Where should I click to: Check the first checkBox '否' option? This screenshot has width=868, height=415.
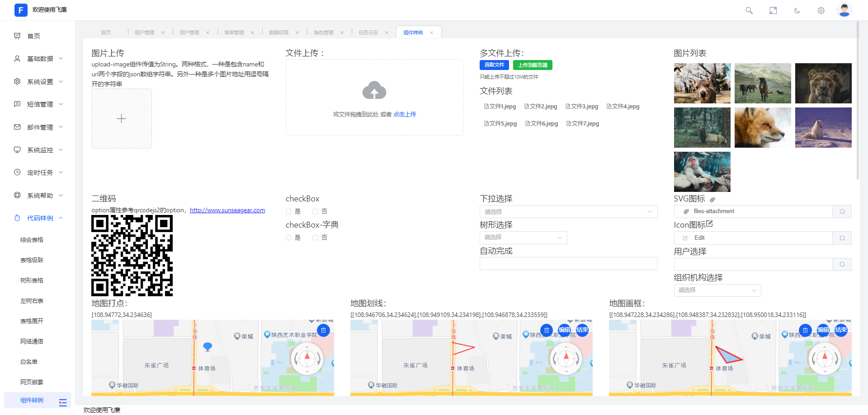click(x=315, y=211)
